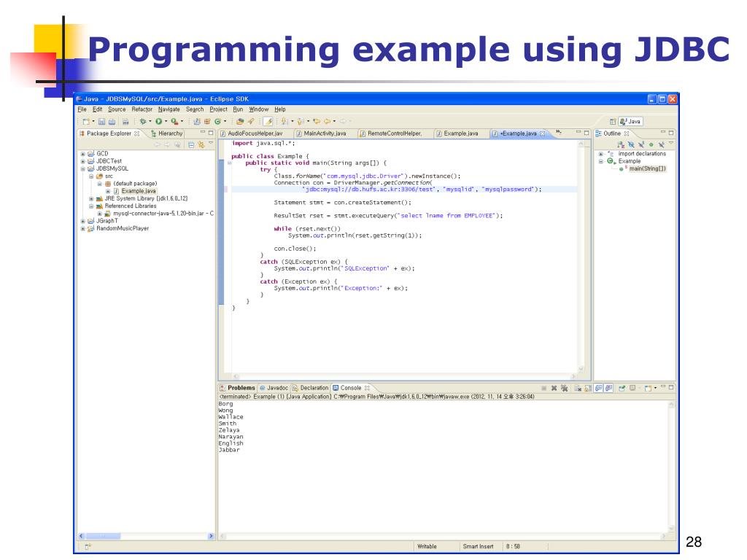Viewport: 747px width, 560px height.
Task: Click the Open Perspective icon
Action: click(x=613, y=122)
